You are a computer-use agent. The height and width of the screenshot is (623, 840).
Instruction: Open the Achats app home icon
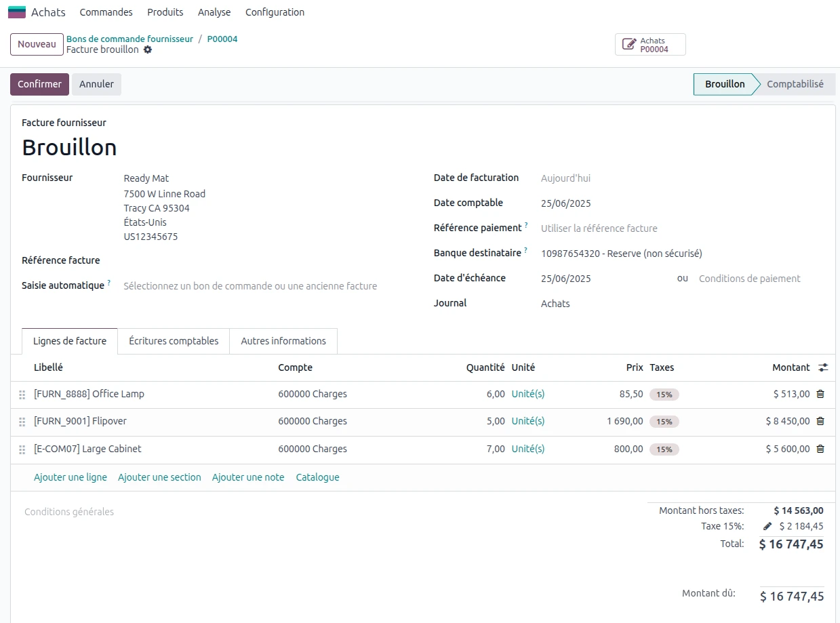pyautogui.click(x=17, y=12)
